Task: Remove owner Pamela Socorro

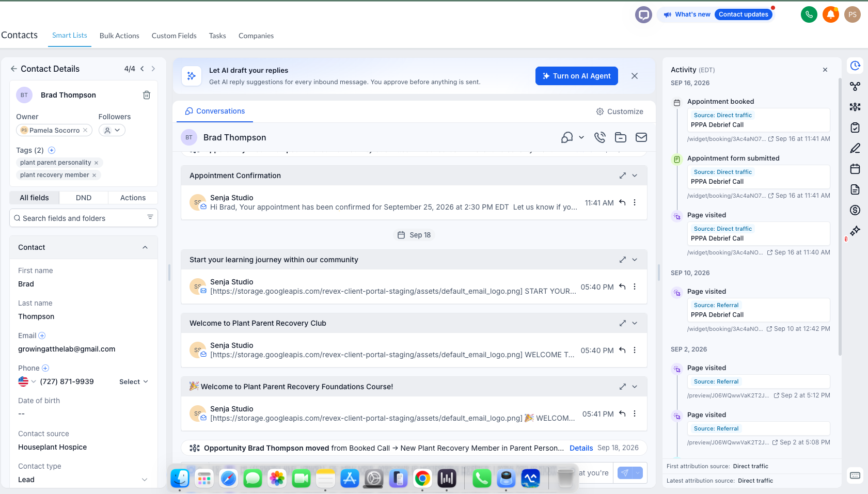Action: click(x=85, y=130)
